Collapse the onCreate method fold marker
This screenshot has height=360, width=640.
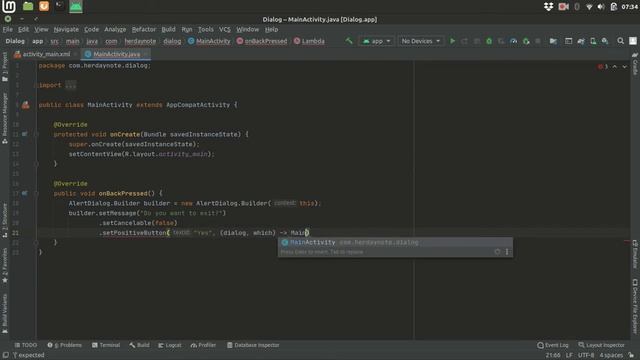(x=36, y=134)
